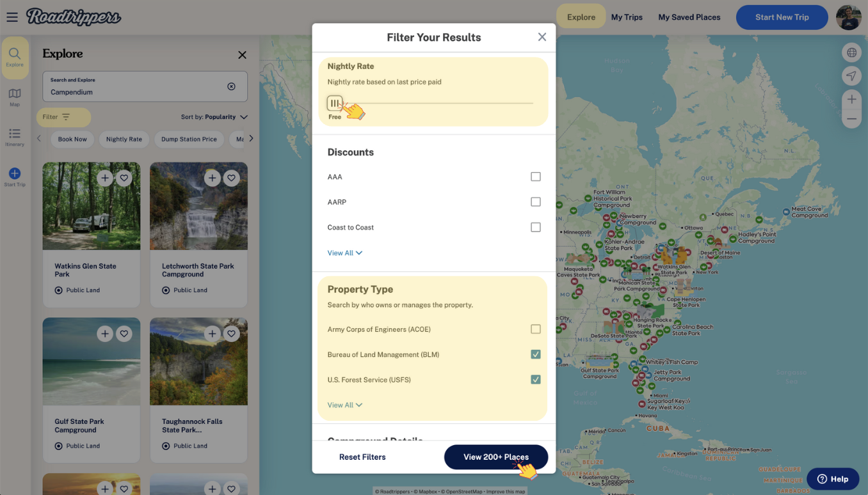Zoom in on the map

(851, 99)
